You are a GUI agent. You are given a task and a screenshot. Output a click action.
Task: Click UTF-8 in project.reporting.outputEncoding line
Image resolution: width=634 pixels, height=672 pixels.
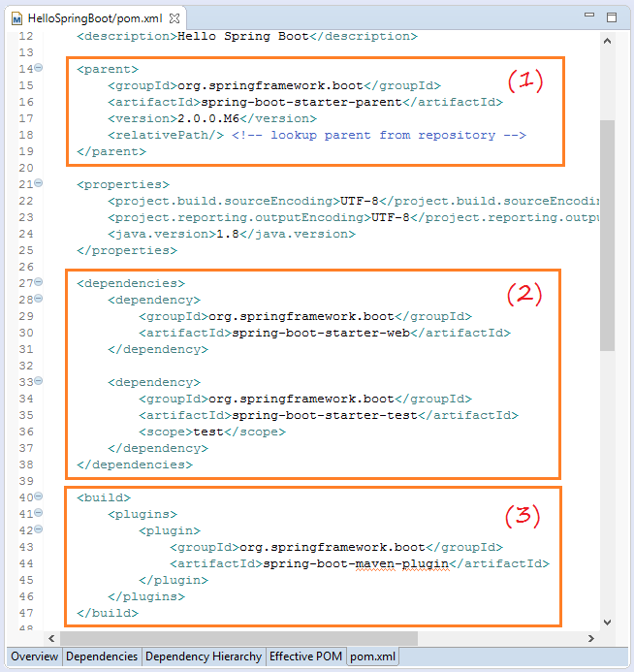click(391, 218)
